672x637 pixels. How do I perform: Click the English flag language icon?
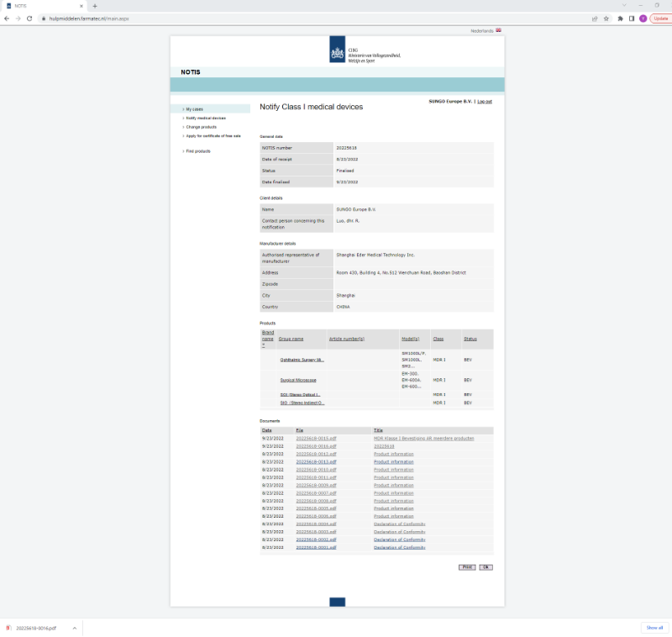point(498,30)
